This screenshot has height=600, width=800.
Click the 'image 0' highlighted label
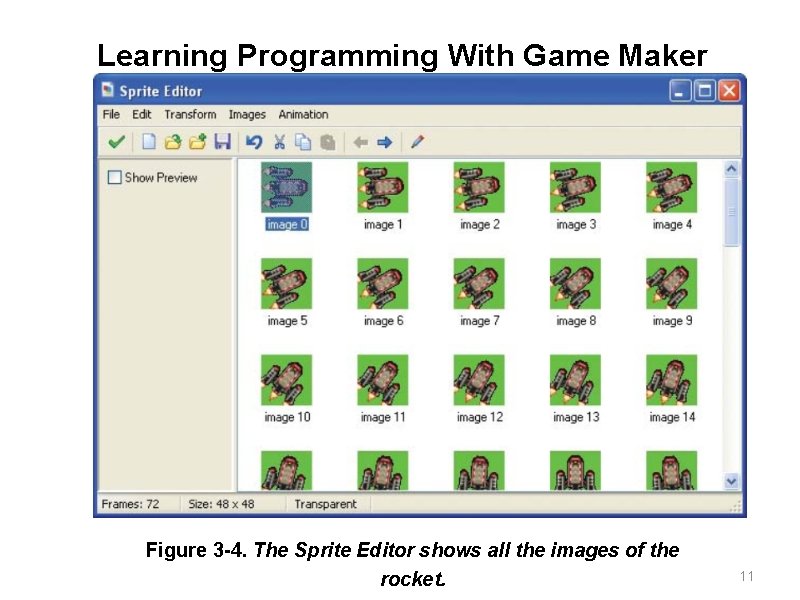click(287, 224)
